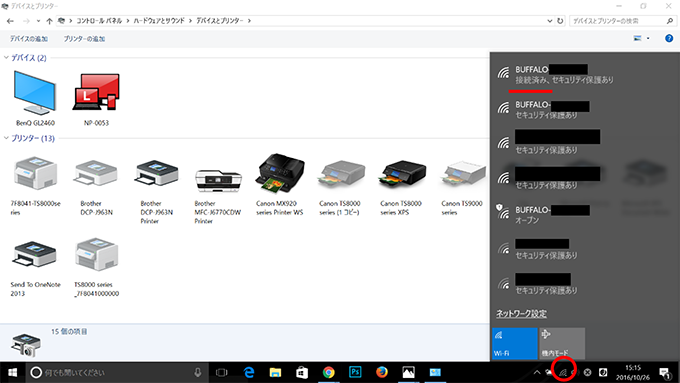Select Canon TS9000 series printer

[462, 187]
